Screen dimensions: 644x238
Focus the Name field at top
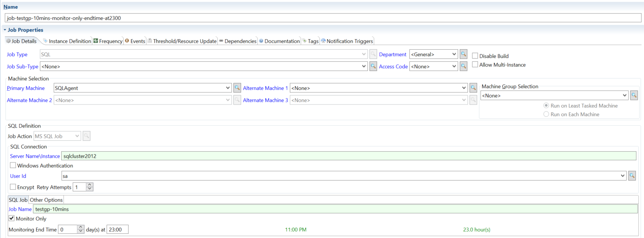tap(323, 18)
